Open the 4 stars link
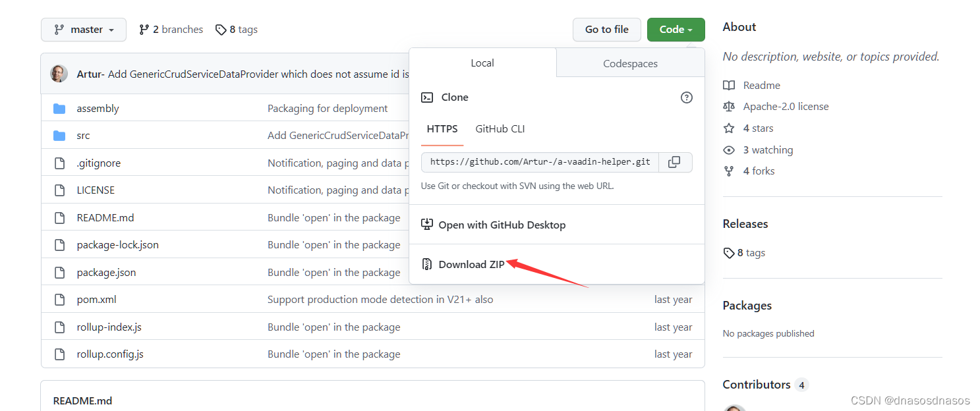 (x=759, y=128)
